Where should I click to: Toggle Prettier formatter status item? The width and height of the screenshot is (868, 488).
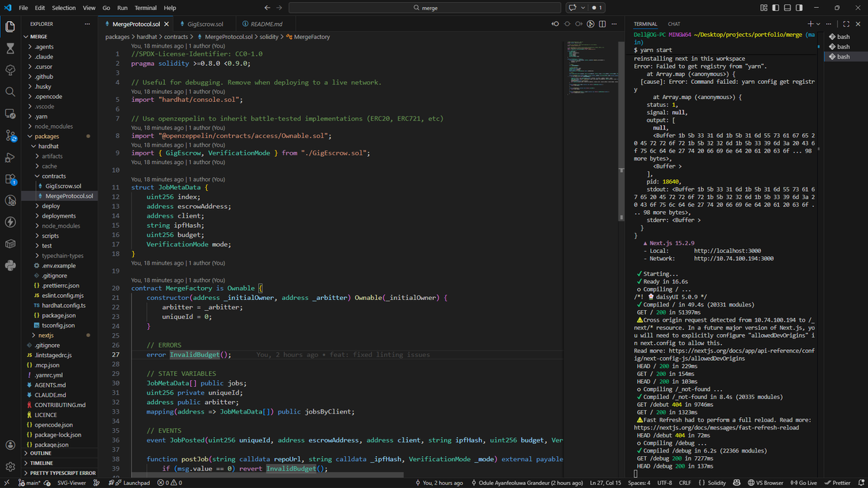[837, 482]
